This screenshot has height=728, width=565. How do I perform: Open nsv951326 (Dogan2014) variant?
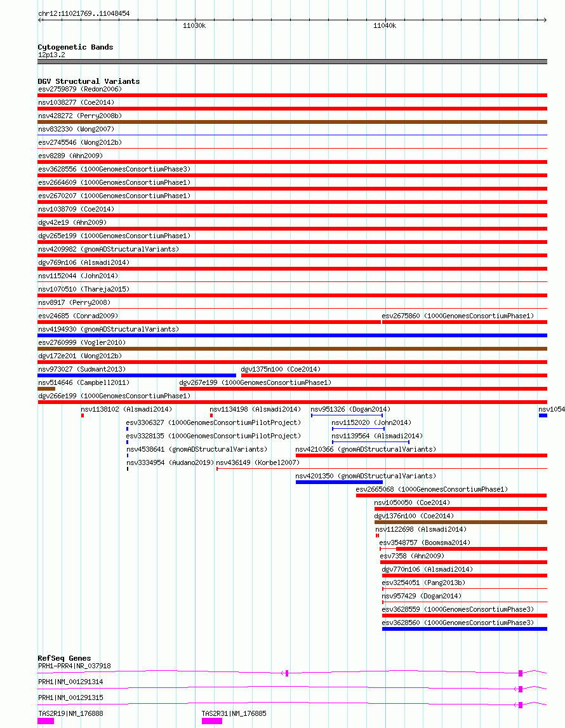350,410
